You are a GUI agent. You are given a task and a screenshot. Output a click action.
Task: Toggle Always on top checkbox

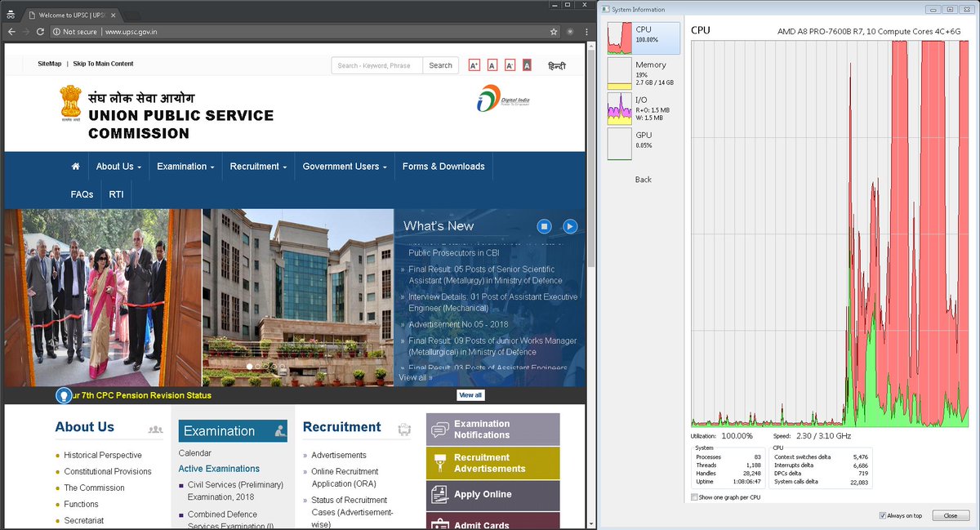pyautogui.click(x=883, y=515)
